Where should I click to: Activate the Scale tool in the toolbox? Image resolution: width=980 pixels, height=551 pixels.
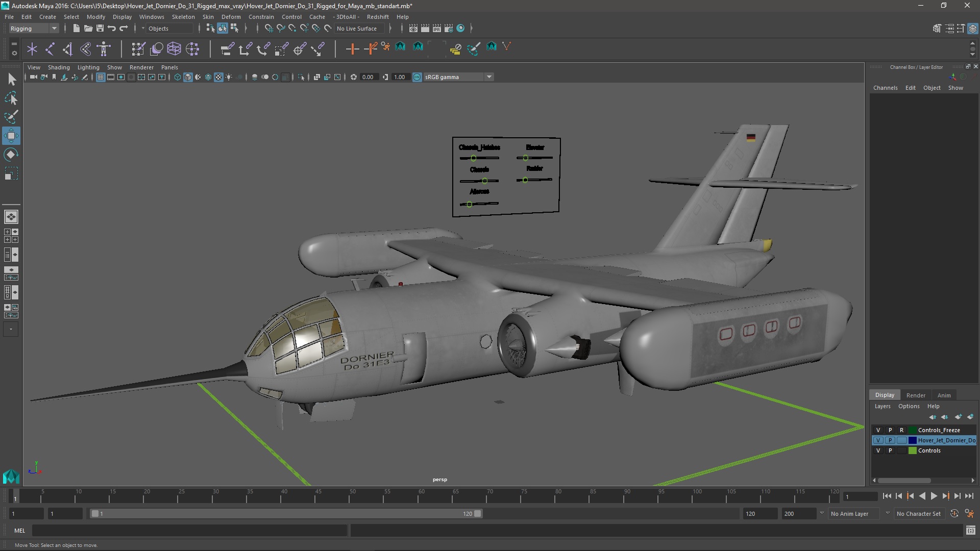[x=11, y=173]
